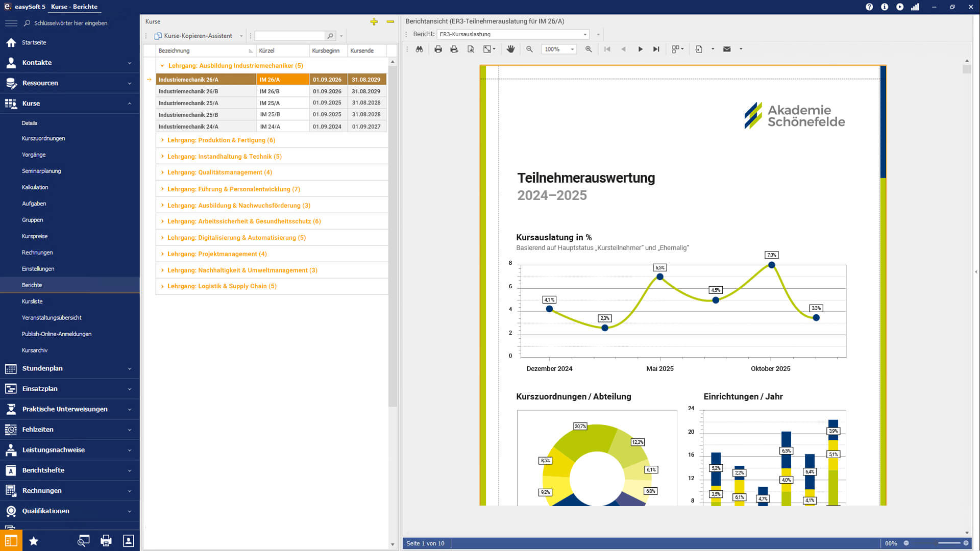
Task: Click the orange panel layout icon
Action: (11, 541)
